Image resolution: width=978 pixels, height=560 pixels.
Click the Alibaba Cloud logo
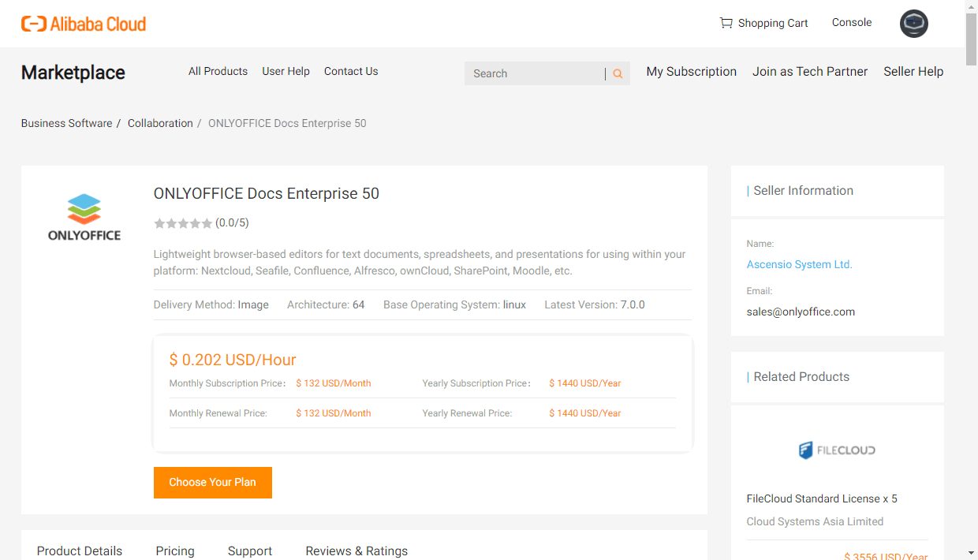(x=83, y=23)
